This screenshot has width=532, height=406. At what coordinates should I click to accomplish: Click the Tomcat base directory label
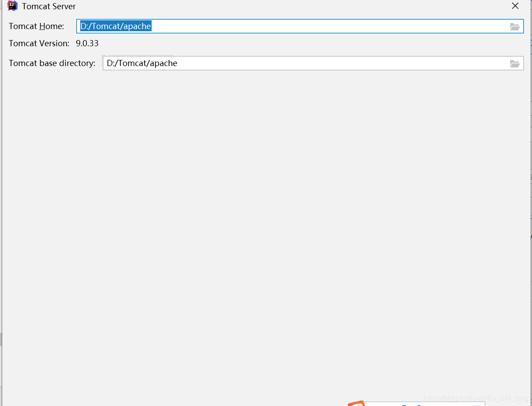[52, 63]
